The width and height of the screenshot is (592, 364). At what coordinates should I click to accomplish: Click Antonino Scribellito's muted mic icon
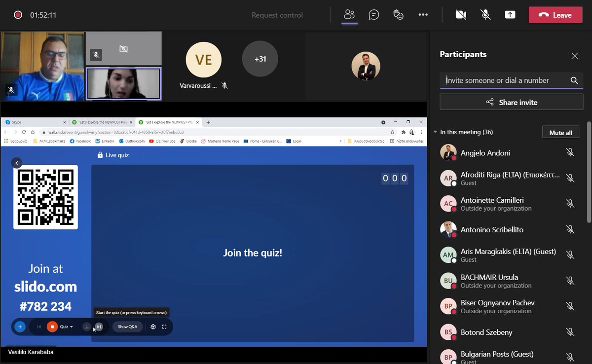point(570,229)
